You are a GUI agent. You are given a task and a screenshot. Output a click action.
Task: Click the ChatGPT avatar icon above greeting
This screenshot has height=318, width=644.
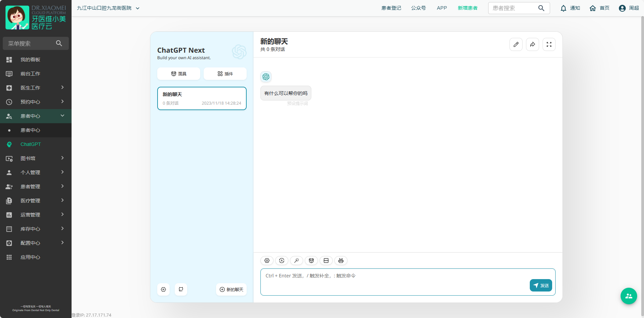click(266, 77)
